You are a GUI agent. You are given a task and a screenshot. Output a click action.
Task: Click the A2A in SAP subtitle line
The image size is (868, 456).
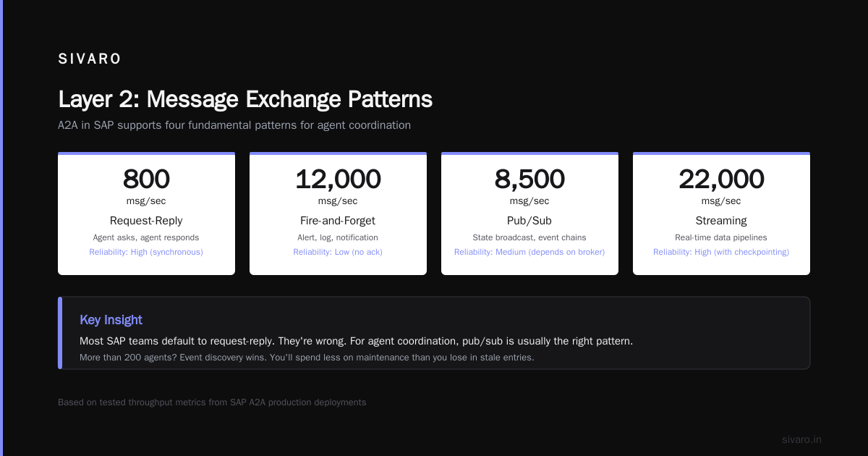tap(234, 125)
